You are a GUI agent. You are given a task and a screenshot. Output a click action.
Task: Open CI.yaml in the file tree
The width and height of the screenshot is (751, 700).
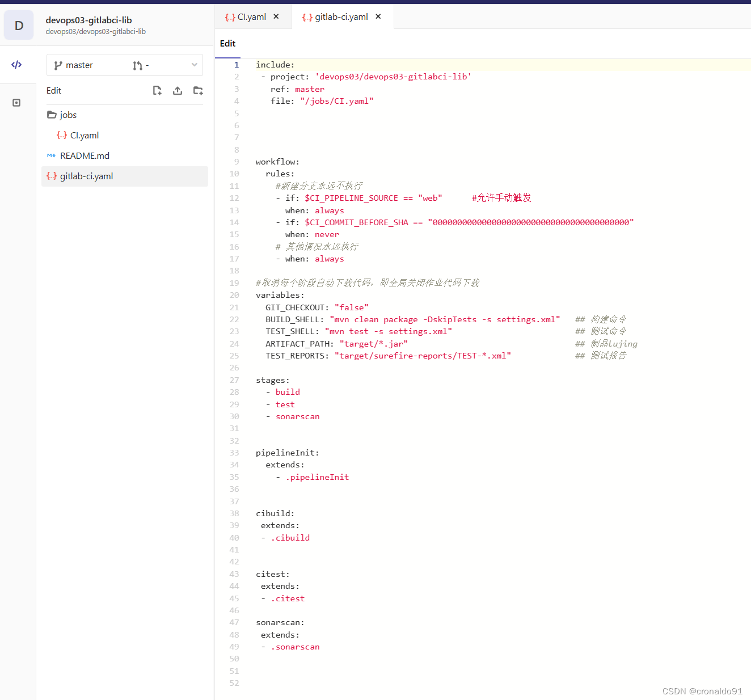[125, 135]
